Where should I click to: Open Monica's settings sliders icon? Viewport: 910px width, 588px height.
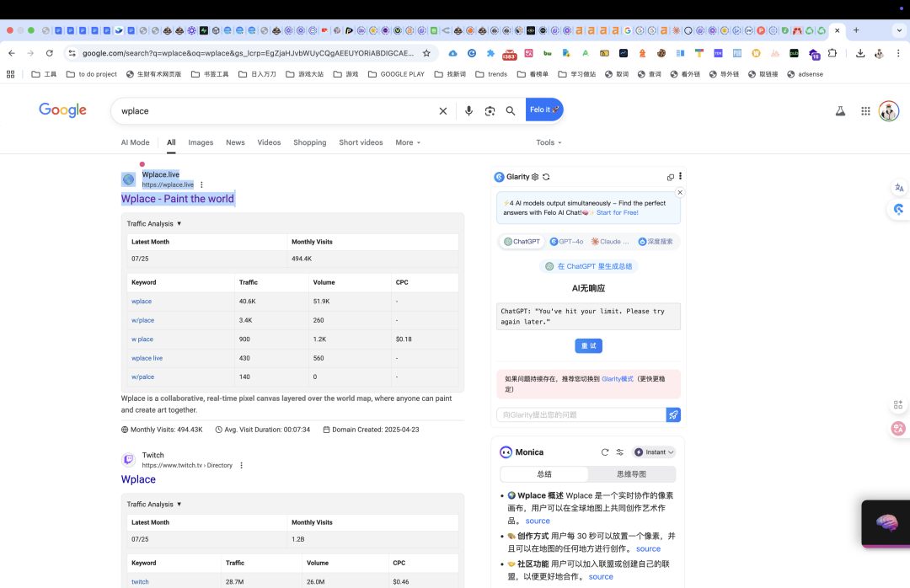pyautogui.click(x=620, y=452)
